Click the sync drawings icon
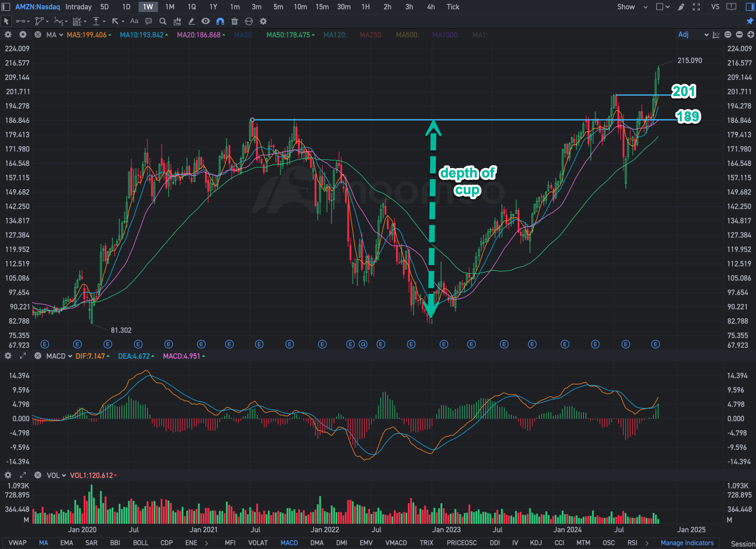Screen dimensions: 756x549 [248, 21]
